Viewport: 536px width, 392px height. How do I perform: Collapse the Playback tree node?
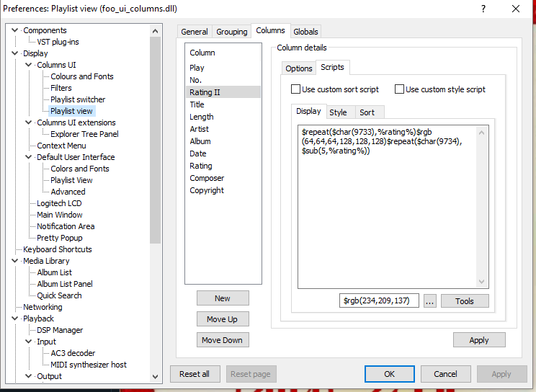15,318
